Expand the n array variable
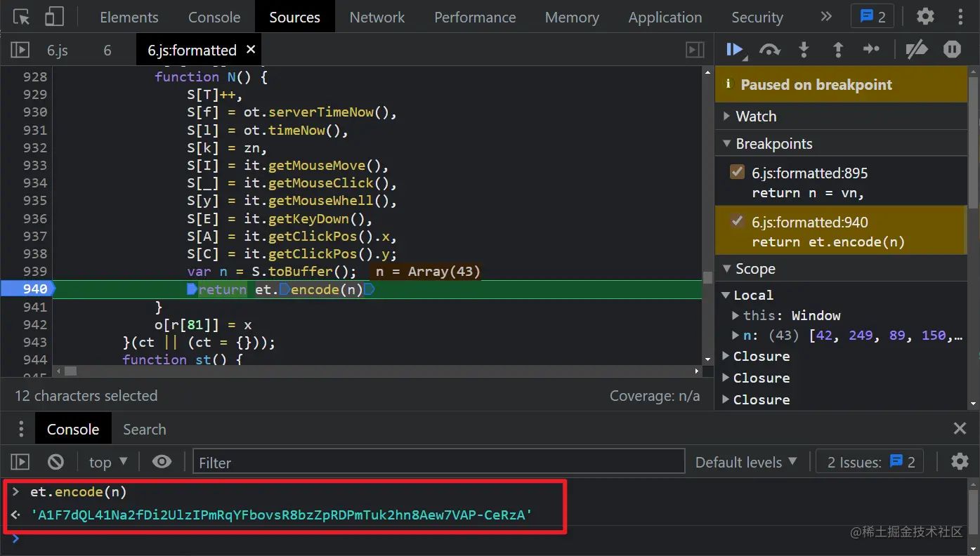Viewport: 980px width, 556px height. point(736,336)
